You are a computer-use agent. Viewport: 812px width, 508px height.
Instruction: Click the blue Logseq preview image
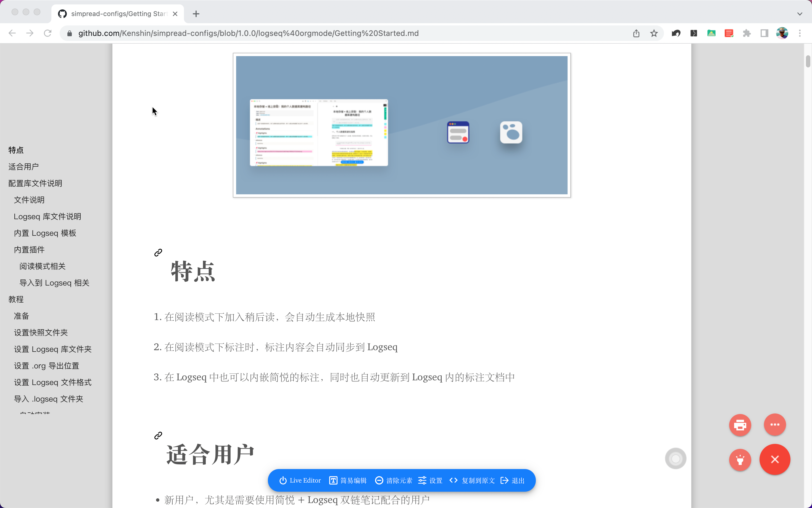(402, 125)
